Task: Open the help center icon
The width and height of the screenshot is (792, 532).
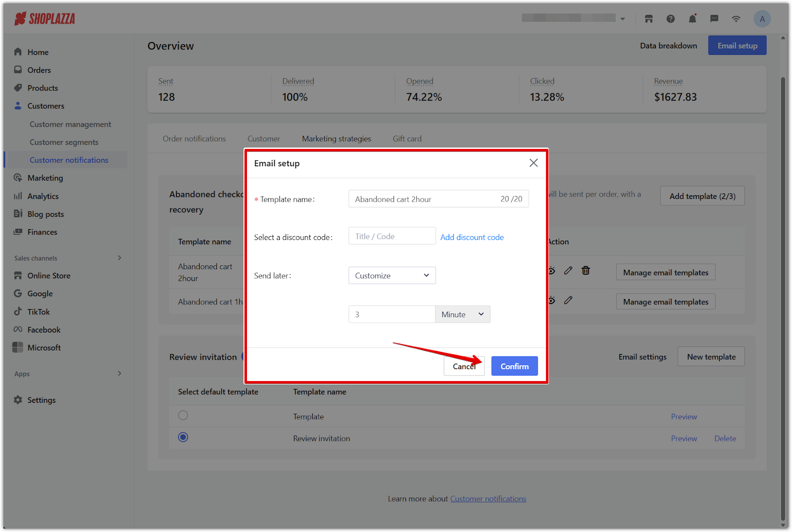Action: (670, 18)
